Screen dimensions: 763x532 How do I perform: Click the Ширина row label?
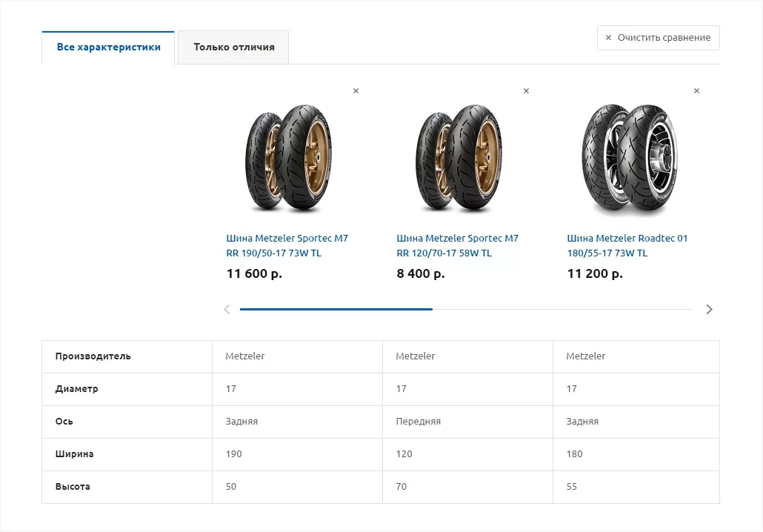click(74, 453)
